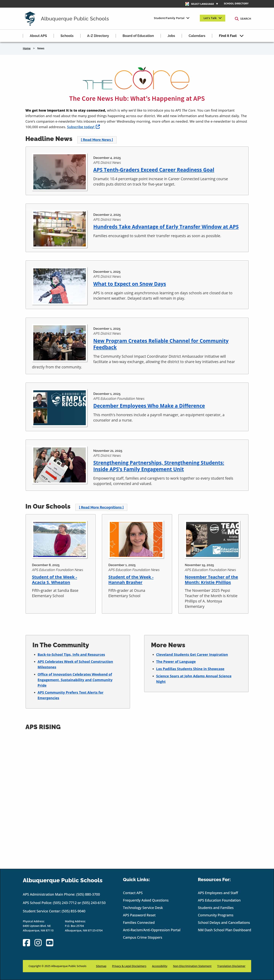
Task: Click Read More News button
Action: tap(97, 140)
